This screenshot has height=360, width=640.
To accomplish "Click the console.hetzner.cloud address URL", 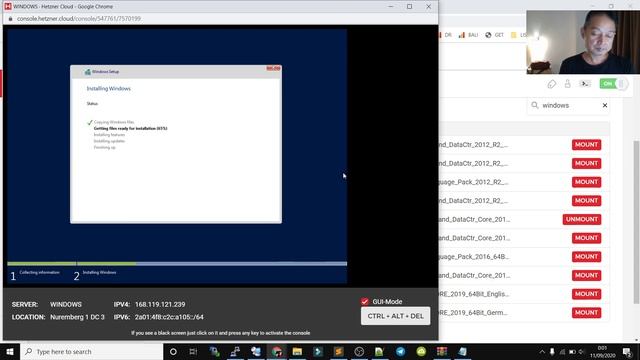I will (79, 18).
